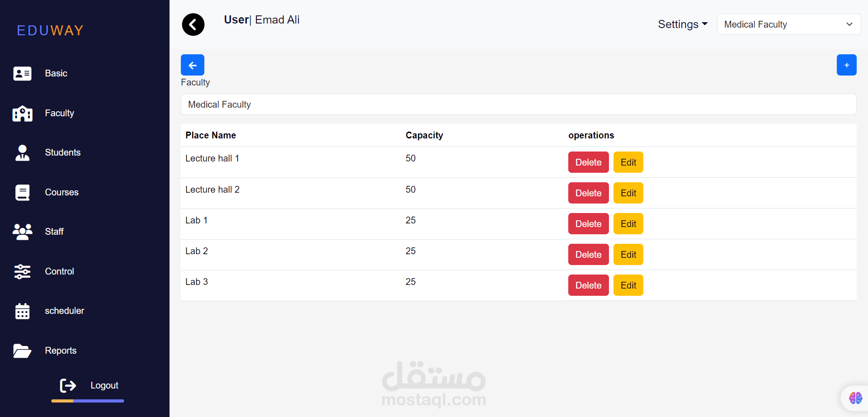Click the Basic ID card icon
The width and height of the screenshot is (868, 417).
click(22, 73)
